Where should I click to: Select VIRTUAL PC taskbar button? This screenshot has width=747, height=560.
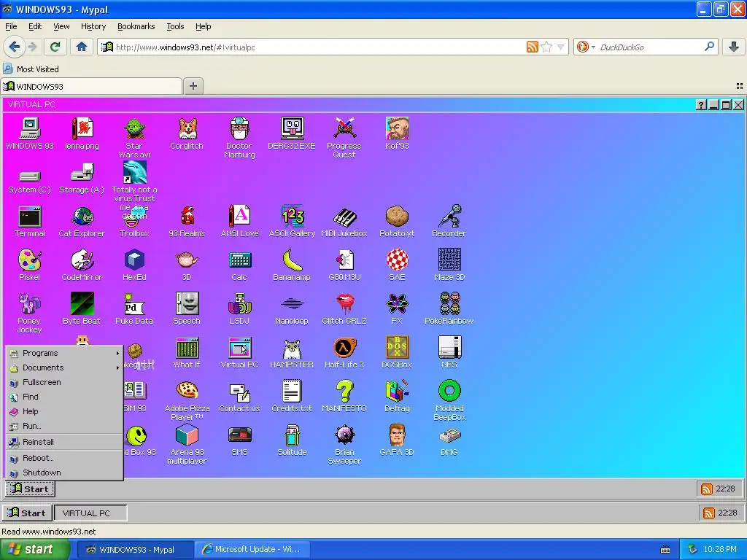(90, 513)
